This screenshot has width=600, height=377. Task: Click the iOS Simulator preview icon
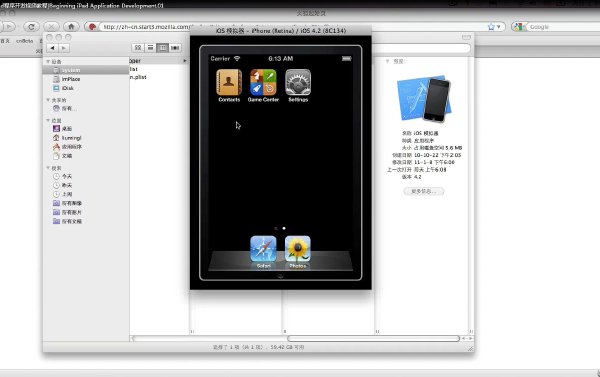[424, 99]
